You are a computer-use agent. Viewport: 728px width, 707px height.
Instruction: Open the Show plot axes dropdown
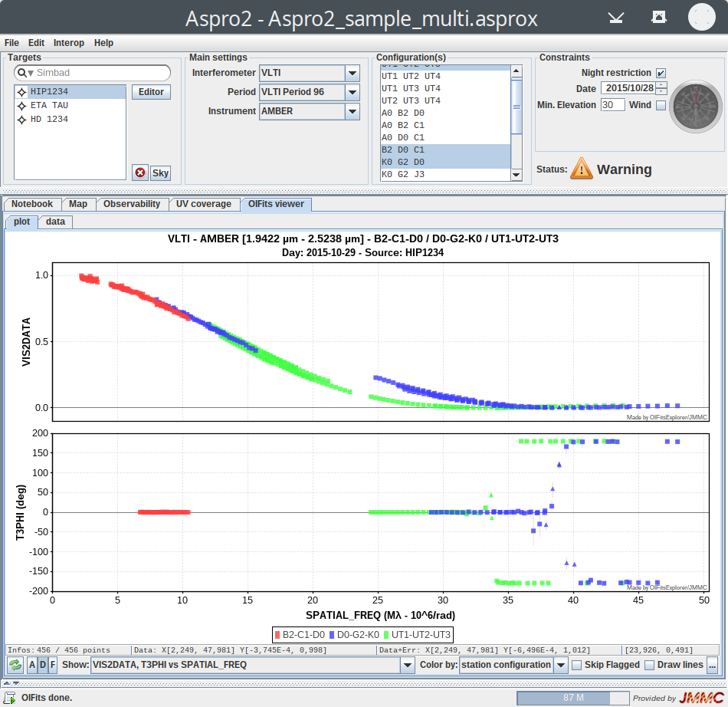tap(407, 665)
